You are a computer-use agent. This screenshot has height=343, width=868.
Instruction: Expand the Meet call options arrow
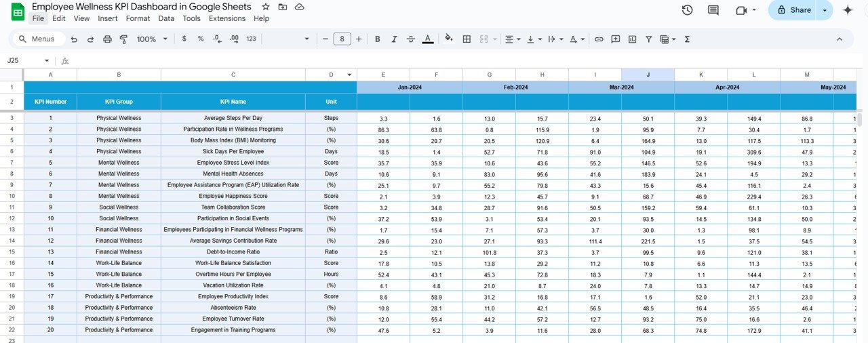[754, 10]
